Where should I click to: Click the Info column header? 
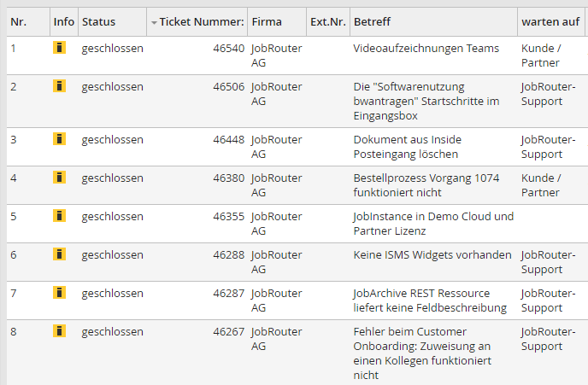(64, 21)
